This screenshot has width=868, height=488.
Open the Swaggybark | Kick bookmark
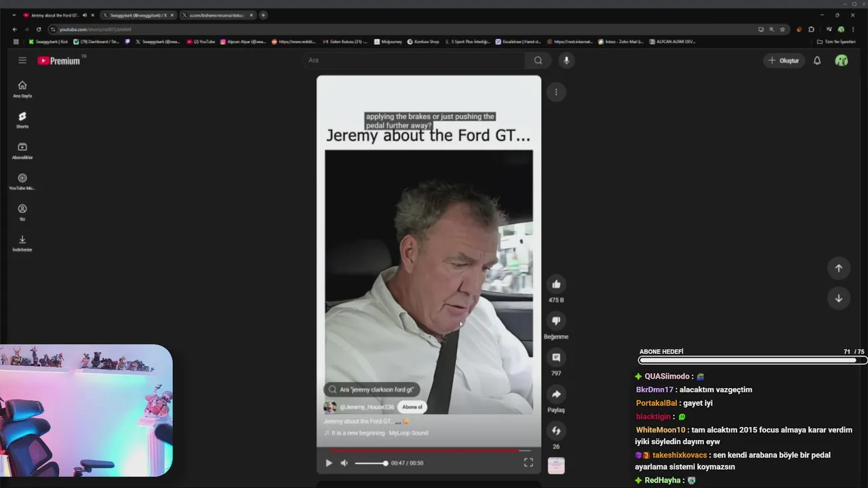pos(49,41)
